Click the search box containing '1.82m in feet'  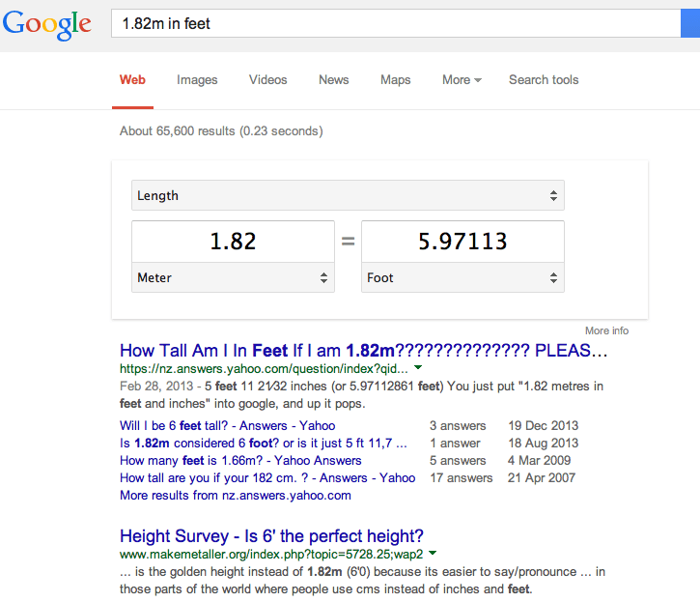coord(396,23)
